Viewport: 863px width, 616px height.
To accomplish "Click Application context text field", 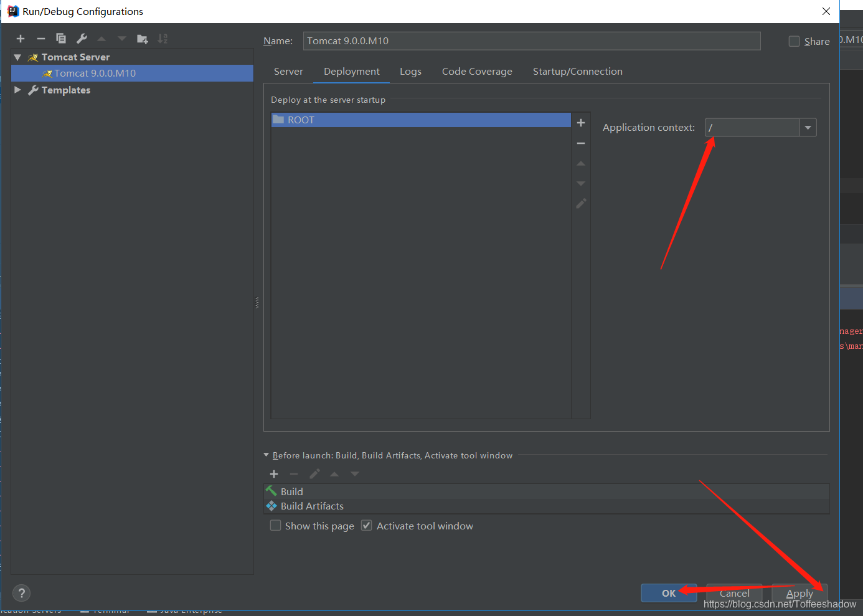I will click(752, 127).
